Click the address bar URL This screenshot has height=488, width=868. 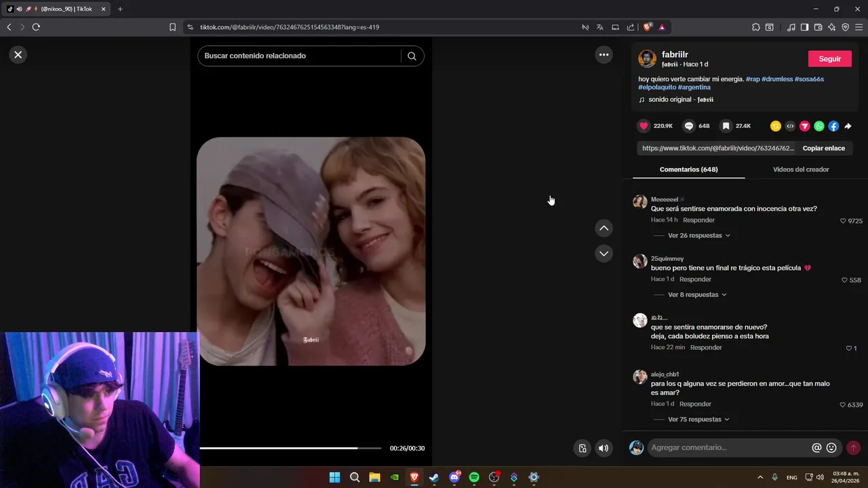point(290,27)
